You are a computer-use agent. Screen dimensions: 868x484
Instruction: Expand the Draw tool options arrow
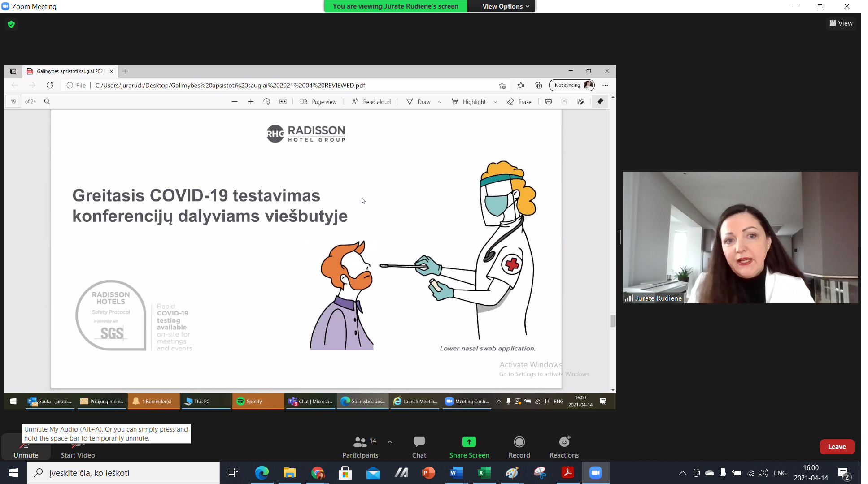pyautogui.click(x=440, y=102)
